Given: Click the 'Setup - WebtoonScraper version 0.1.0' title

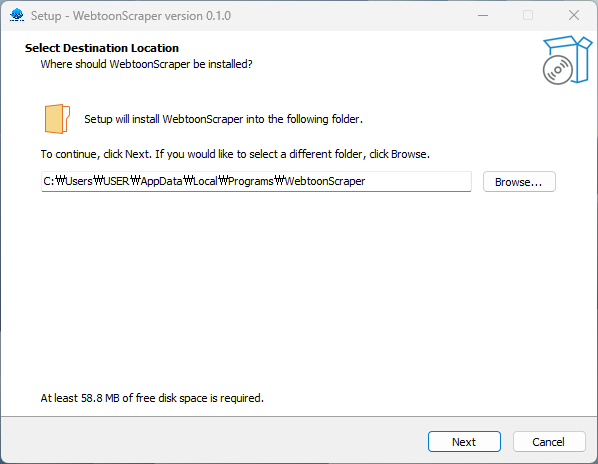Looking at the screenshot, I should tap(131, 16).
